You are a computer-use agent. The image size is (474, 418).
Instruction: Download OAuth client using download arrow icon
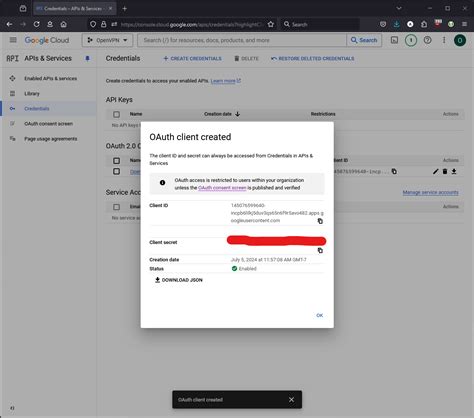(454, 171)
